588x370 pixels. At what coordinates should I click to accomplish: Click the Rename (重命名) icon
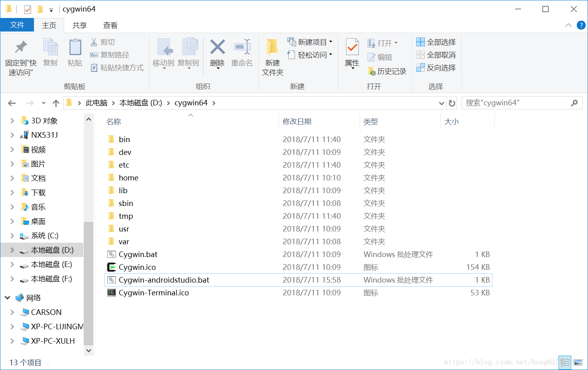[242, 47]
